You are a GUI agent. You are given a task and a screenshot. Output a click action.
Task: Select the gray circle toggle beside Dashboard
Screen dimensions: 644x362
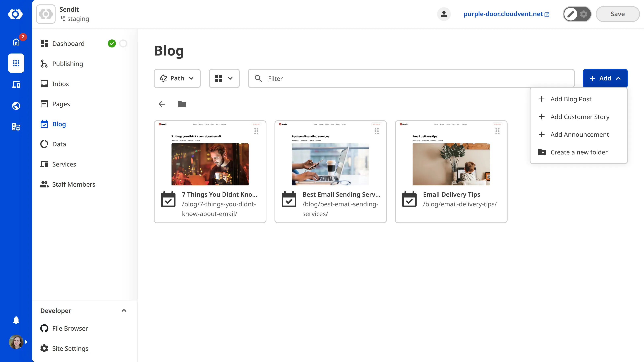click(x=123, y=43)
